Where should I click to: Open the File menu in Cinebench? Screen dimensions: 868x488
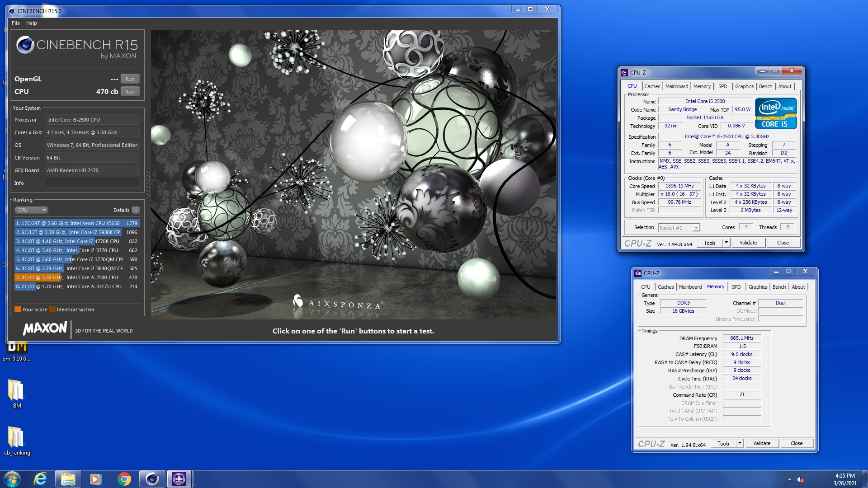[16, 23]
